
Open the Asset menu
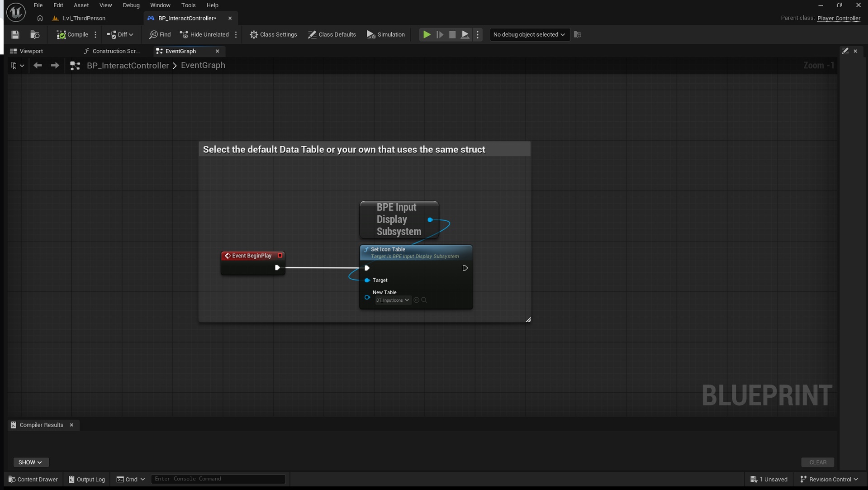81,5
